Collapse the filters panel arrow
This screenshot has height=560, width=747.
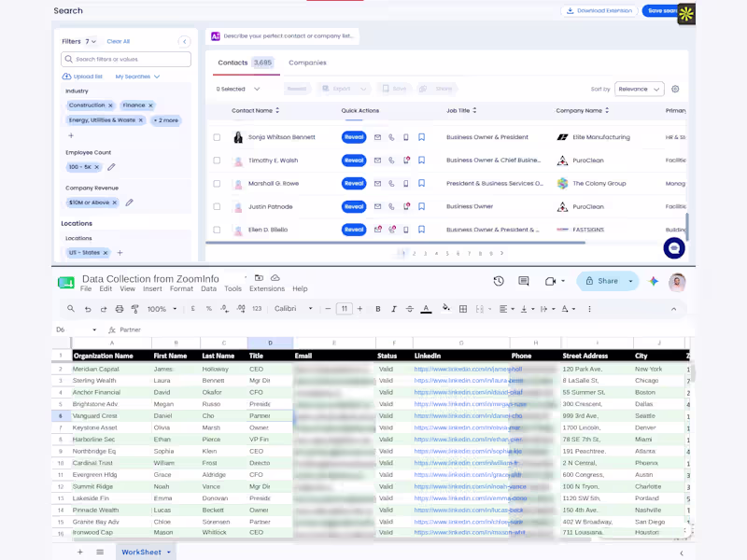click(184, 41)
